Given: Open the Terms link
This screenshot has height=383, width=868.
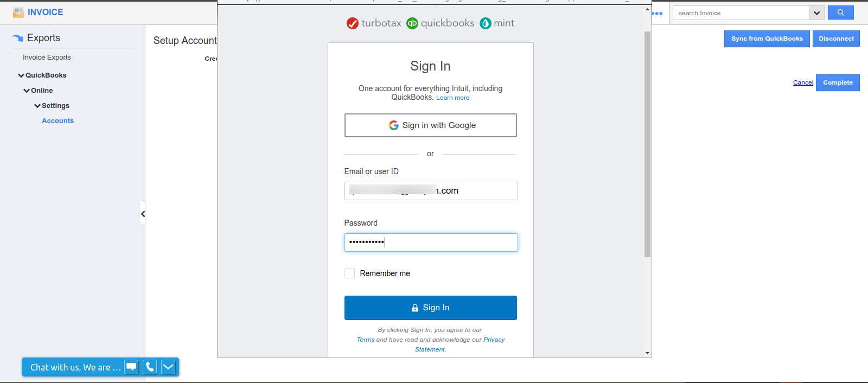Looking at the screenshot, I should point(365,340).
